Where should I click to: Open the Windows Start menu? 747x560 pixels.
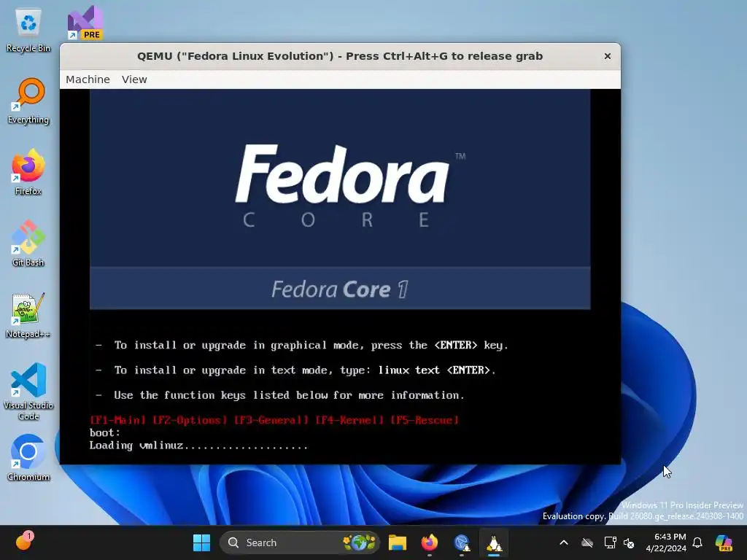click(201, 542)
